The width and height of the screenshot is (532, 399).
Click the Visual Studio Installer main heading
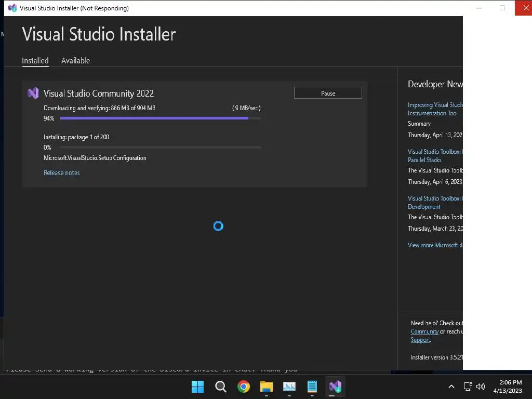pos(99,34)
